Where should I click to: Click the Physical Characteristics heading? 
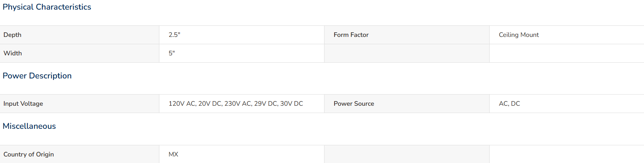(x=47, y=7)
